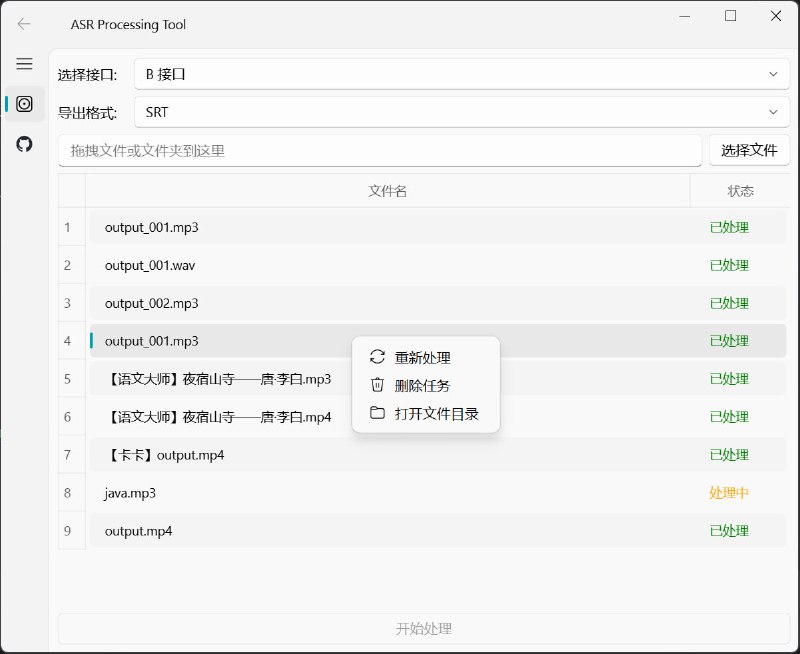The height and width of the screenshot is (654, 800).
Task: Click the refresh icon beside 重新处理
Action: [378, 356]
